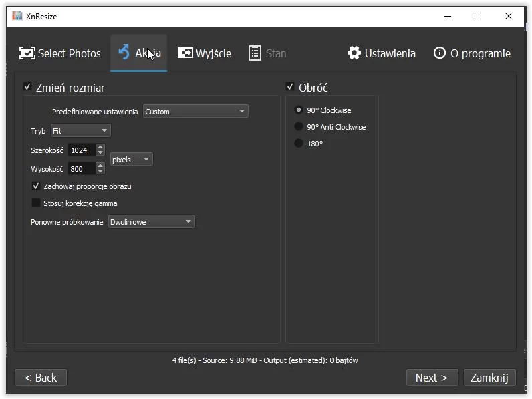This screenshot has height=399, width=532.
Task: Select 90° Anti Clockwise rotation
Action: (299, 127)
